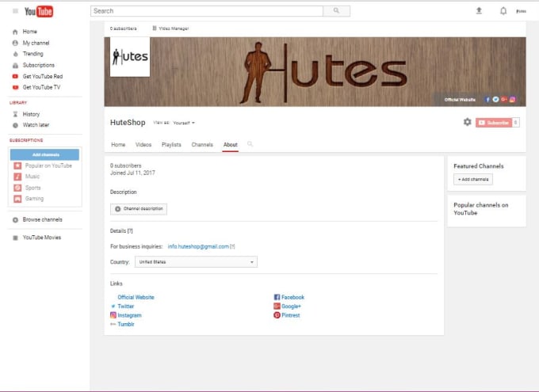This screenshot has width=539, height=392.
Task: Open Popular on YouTube channel
Action: (x=48, y=166)
